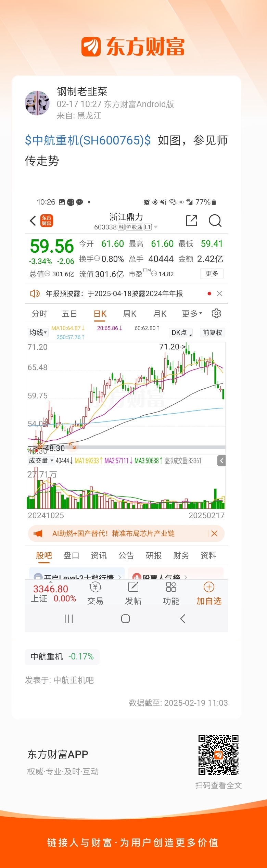The image size is (267, 868).
Task: Tap the 年报预披露 notice text
Action: (114, 293)
